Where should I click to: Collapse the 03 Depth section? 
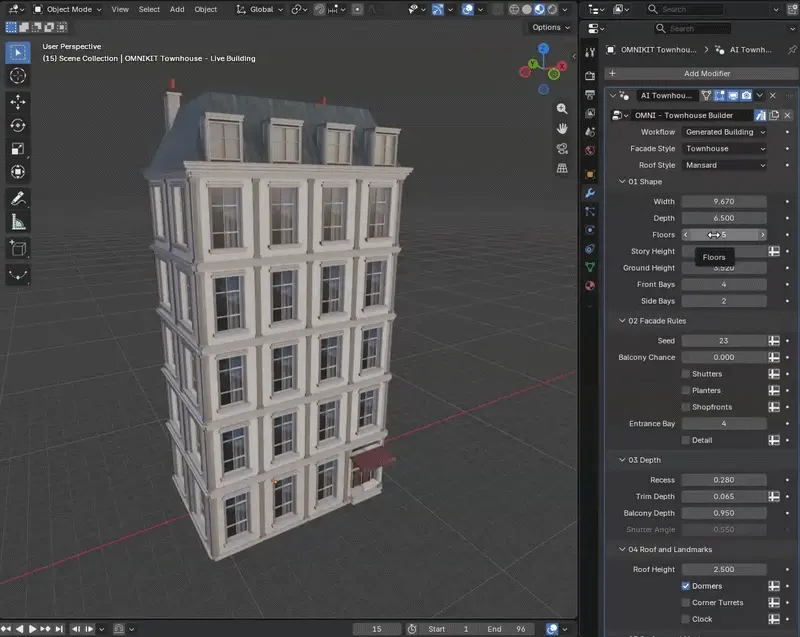click(x=622, y=460)
